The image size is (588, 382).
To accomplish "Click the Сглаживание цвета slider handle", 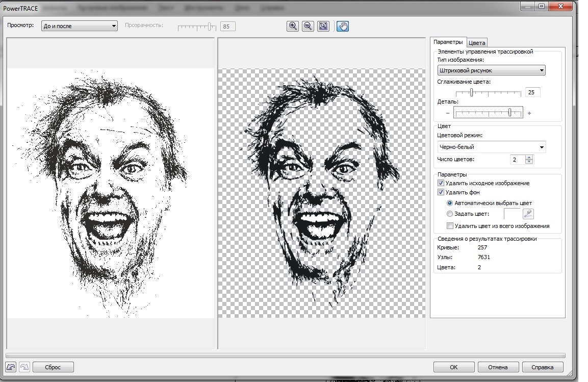I will coord(471,92).
